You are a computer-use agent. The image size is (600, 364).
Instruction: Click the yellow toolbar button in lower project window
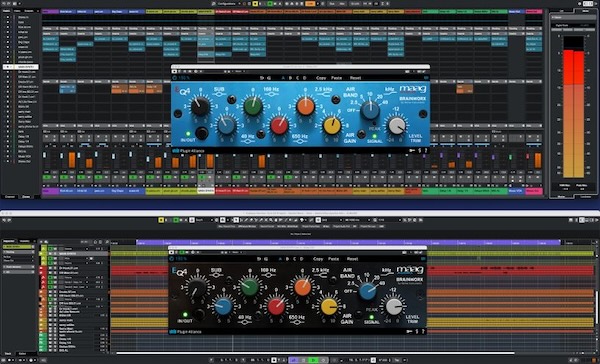click(161, 220)
